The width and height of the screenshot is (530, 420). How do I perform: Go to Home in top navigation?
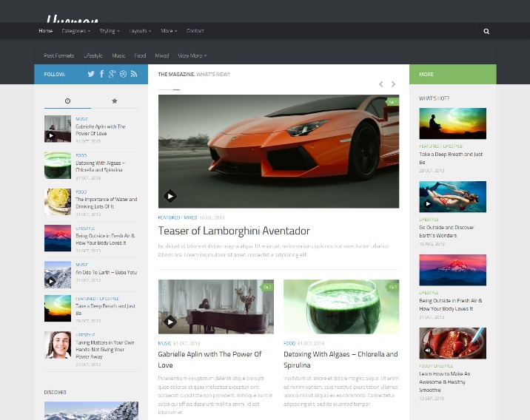pos(46,31)
